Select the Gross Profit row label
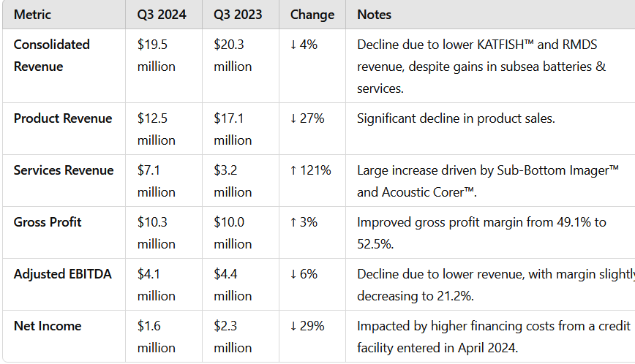The height and width of the screenshot is (364, 635). (x=46, y=222)
